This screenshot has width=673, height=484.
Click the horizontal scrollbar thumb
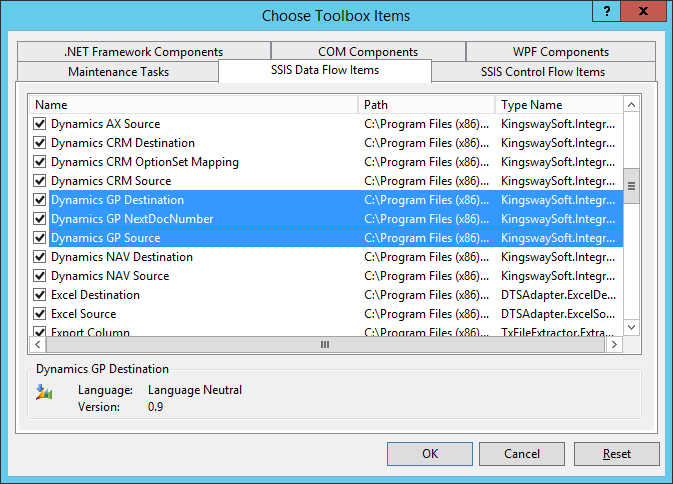[325, 345]
